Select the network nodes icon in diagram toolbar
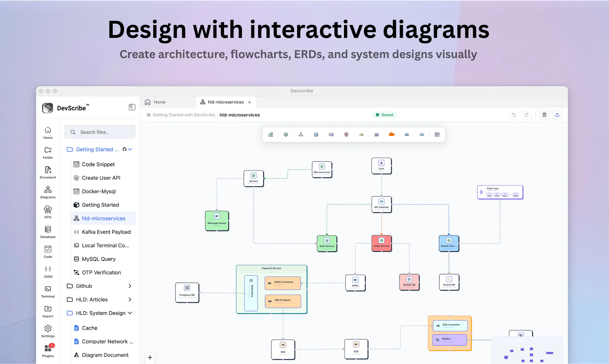The height and width of the screenshot is (364, 609). [301, 135]
